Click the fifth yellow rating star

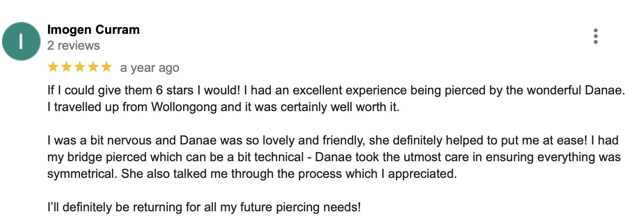[107, 67]
